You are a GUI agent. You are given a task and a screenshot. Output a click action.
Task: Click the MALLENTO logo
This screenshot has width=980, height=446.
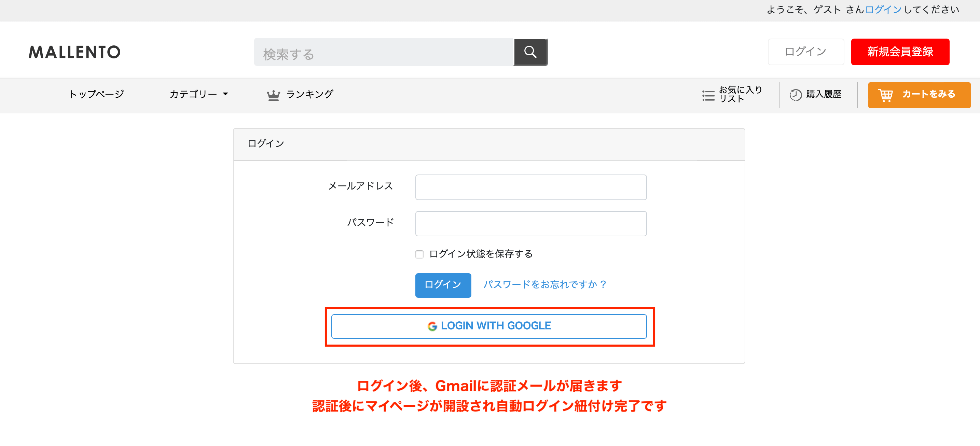pyautogui.click(x=74, y=52)
